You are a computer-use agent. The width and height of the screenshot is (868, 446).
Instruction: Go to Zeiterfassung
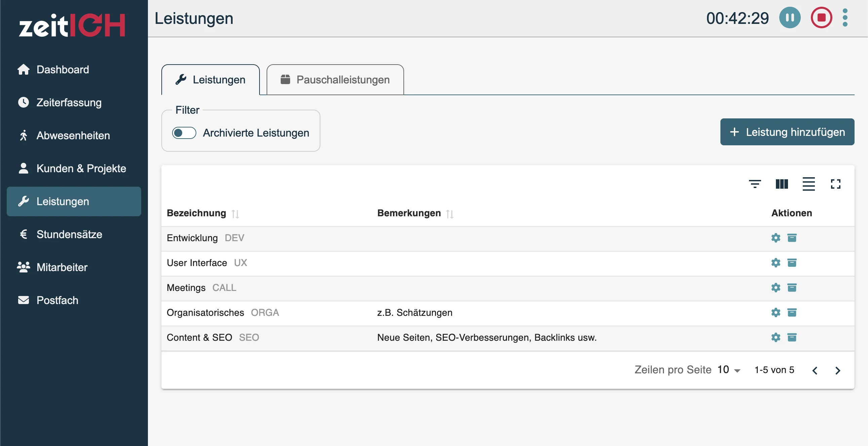coord(74,103)
